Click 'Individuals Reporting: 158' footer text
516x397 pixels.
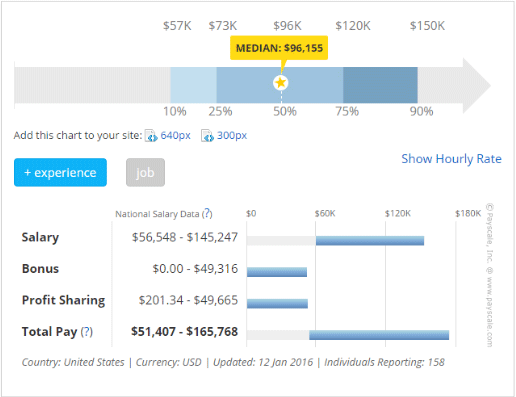point(384,362)
